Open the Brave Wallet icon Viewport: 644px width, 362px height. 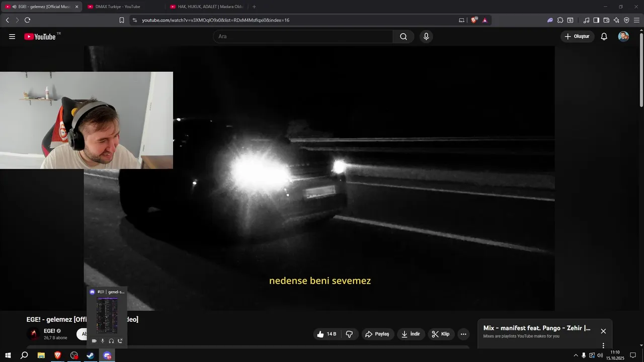point(606,20)
